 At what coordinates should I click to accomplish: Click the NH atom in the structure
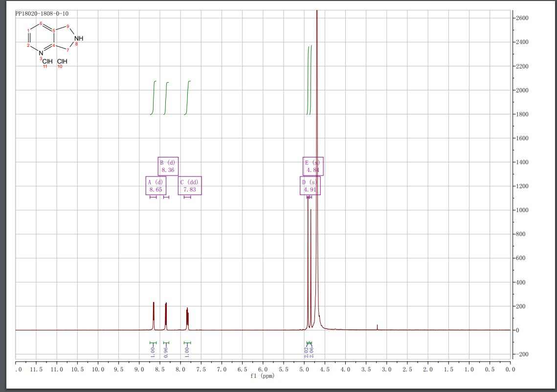(79, 38)
